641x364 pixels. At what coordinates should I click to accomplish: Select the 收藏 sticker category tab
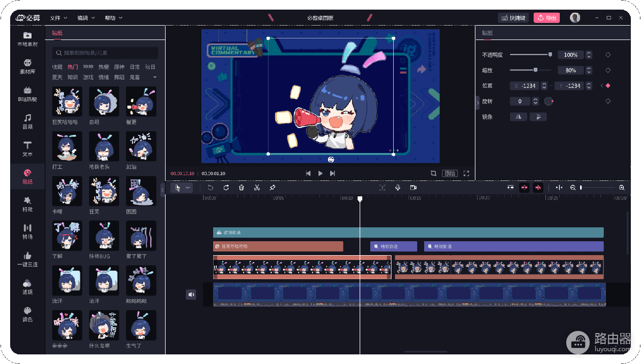pyautogui.click(x=57, y=67)
